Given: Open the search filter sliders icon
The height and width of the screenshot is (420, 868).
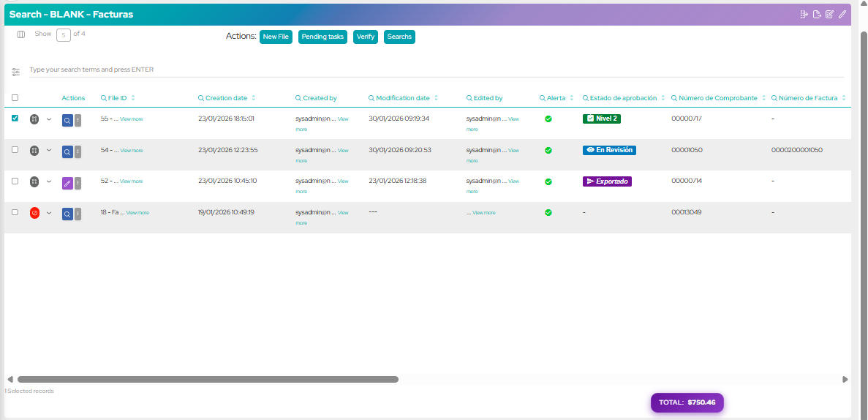Looking at the screenshot, I should pos(15,72).
